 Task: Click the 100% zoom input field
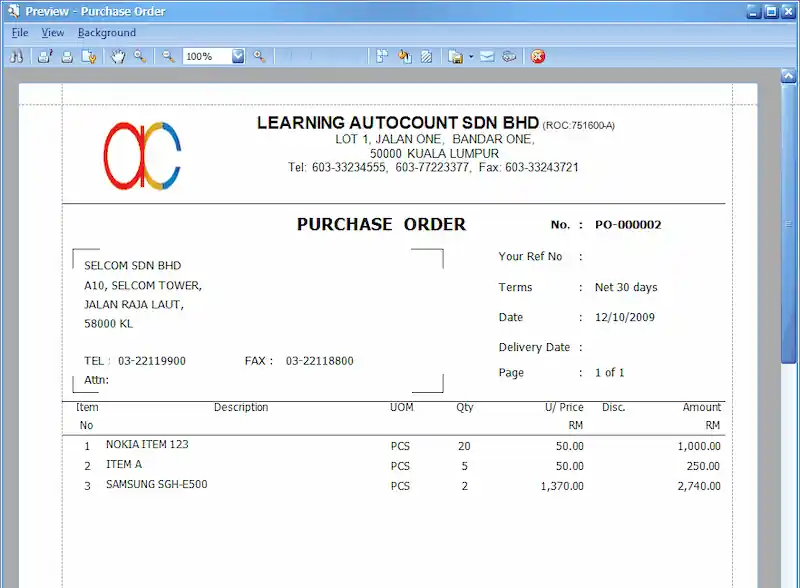click(x=207, y=57)
